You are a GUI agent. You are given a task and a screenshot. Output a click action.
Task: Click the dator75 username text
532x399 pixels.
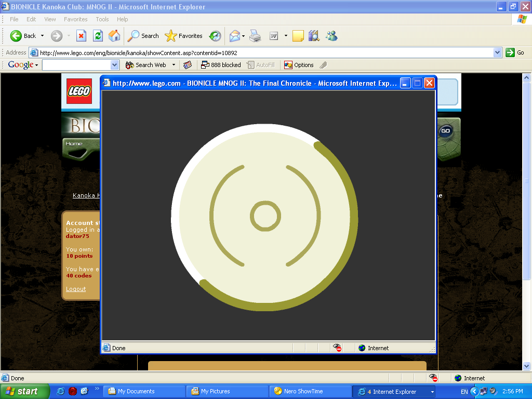(x=77, y=236)
